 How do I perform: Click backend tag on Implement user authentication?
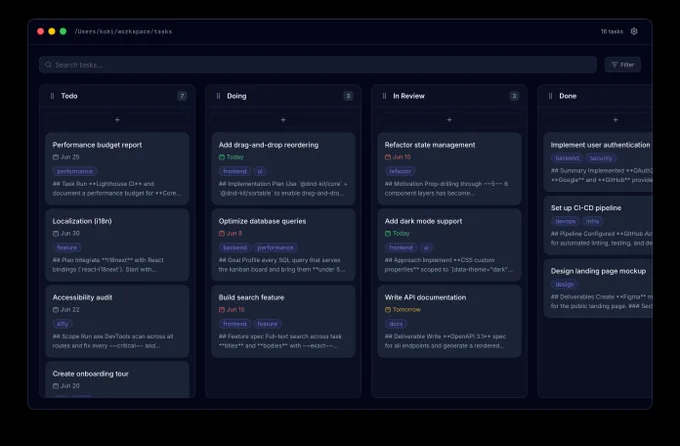coord(567,158)
